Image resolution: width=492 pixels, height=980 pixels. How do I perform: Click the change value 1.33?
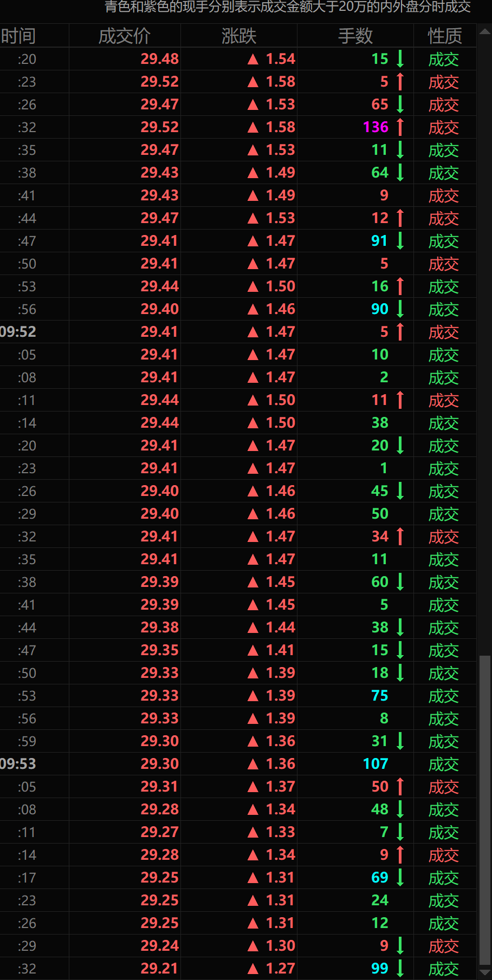click(x=281, y=832)
